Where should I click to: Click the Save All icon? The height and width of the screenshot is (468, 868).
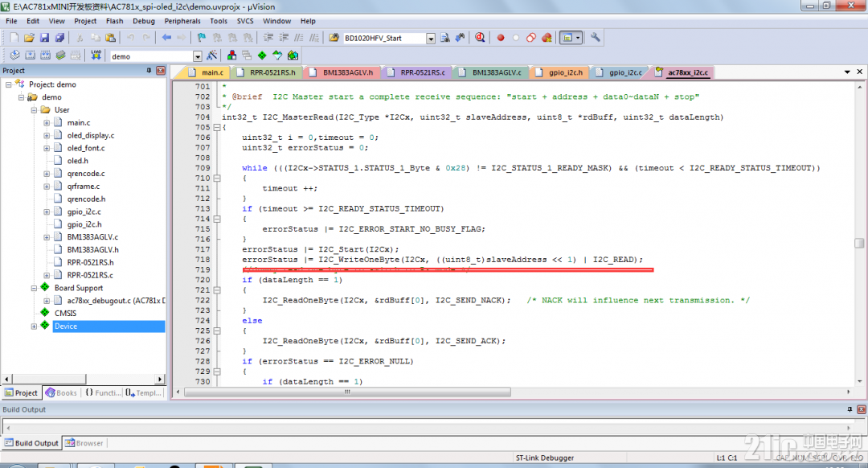(59, 38)
